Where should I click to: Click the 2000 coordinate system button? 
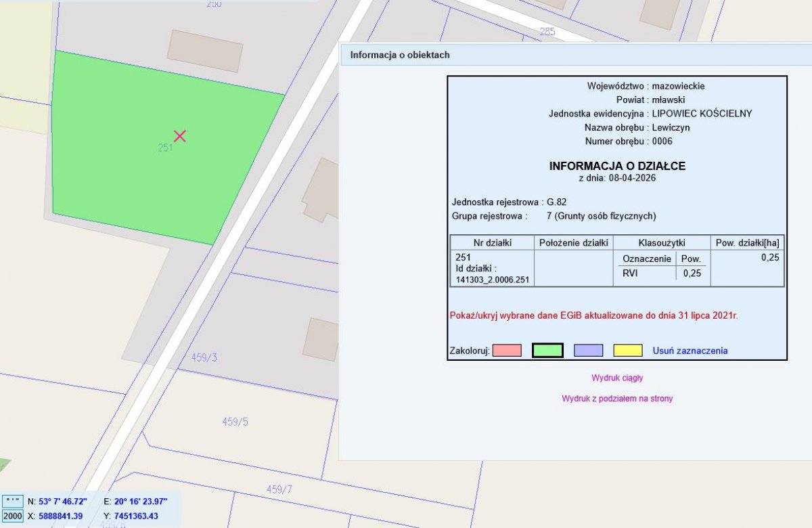(12, 516)
